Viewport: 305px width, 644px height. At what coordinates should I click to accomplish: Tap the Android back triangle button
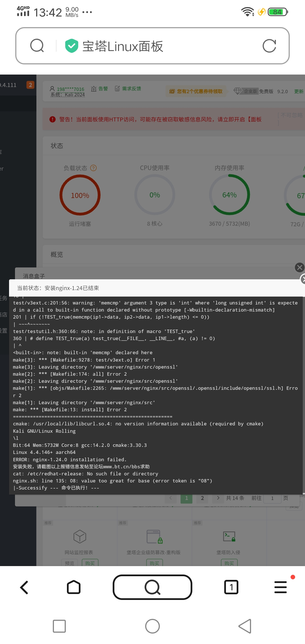tap(245, 626)
